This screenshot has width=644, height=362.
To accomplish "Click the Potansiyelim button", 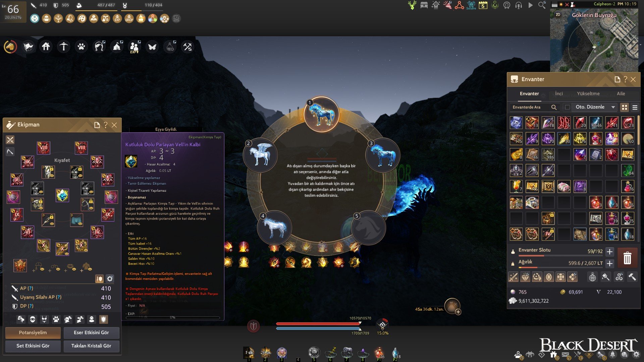I will coord(33,333).
